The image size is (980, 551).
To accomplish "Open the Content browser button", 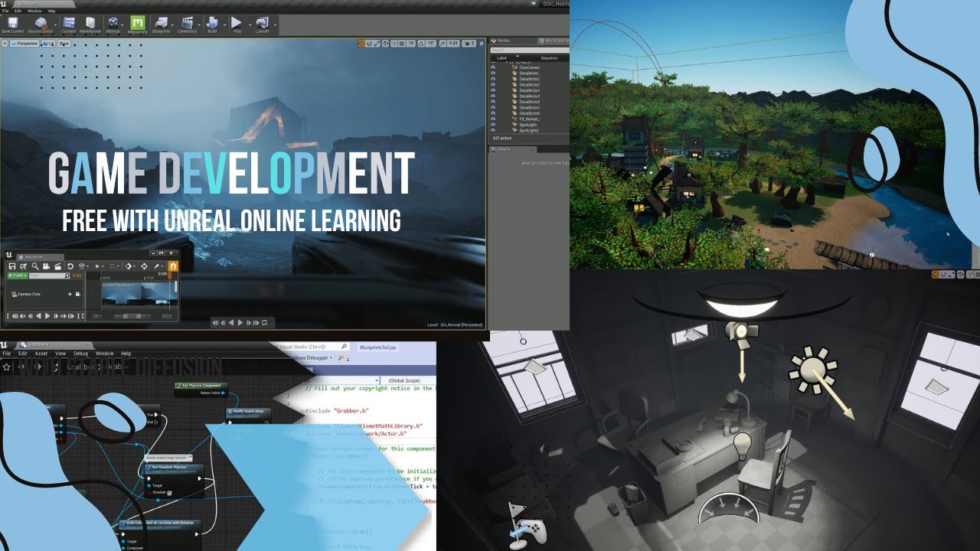I will pos(69,24).
